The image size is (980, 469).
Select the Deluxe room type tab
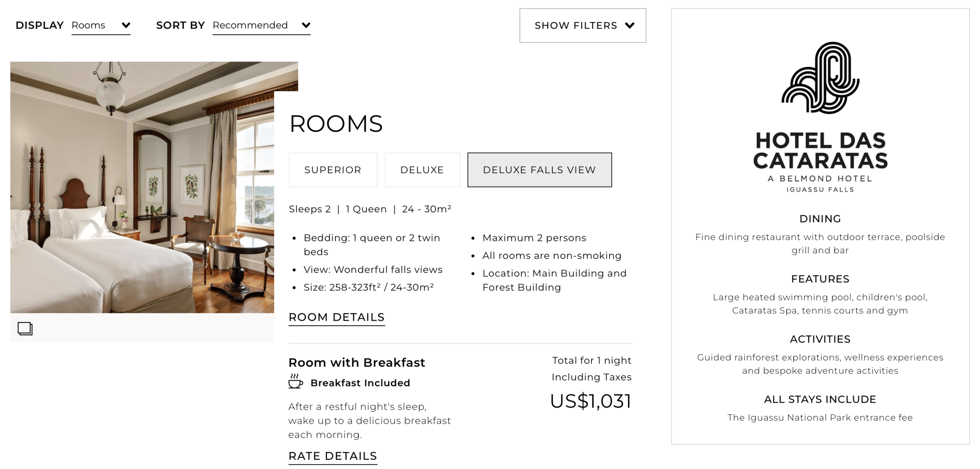422,170
